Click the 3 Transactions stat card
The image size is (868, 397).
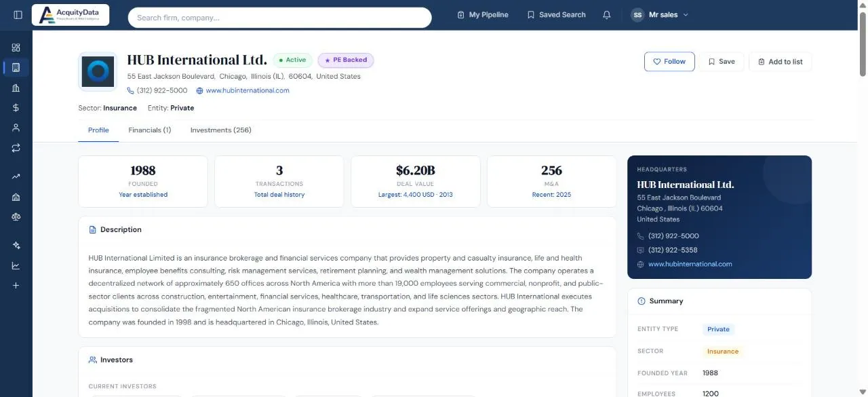pos(279,181)
